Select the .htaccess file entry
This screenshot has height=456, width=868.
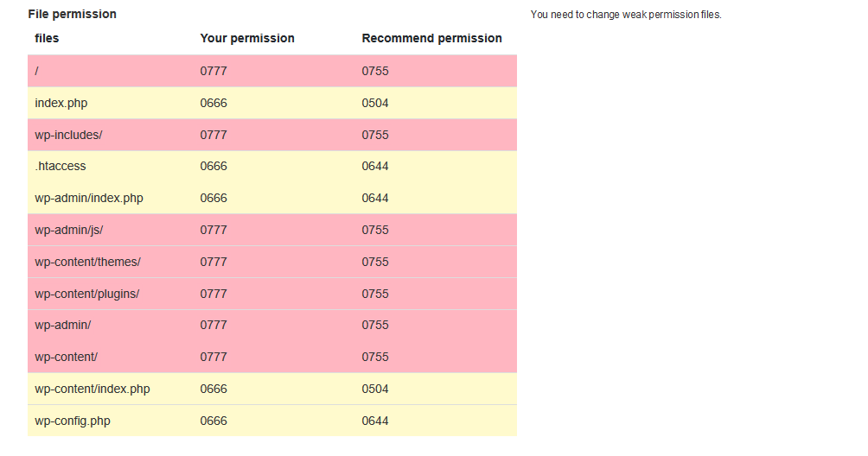click(x=61, y=166)
